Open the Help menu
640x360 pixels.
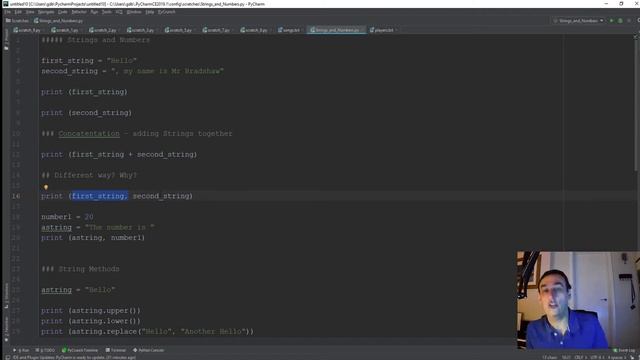(x=149, y=12)
